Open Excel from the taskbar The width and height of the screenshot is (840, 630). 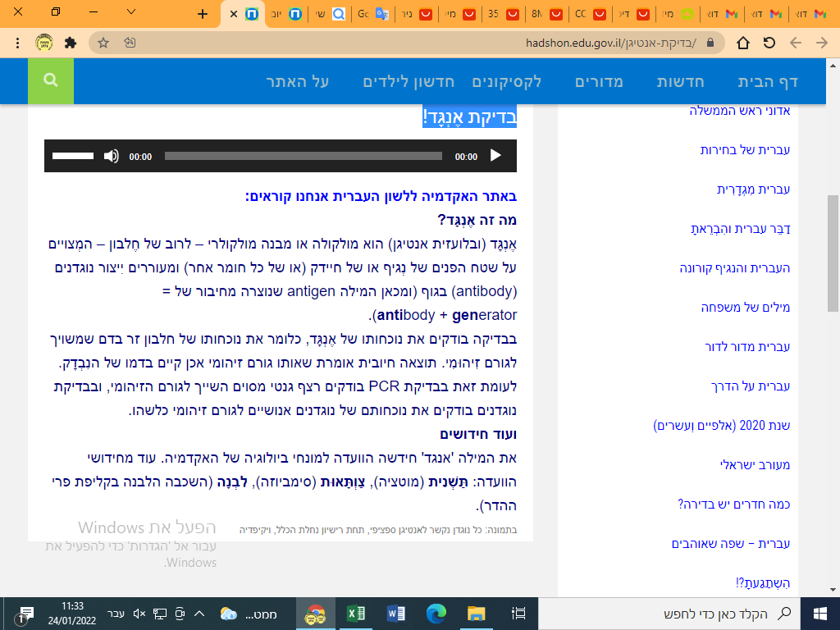(356, 614)
